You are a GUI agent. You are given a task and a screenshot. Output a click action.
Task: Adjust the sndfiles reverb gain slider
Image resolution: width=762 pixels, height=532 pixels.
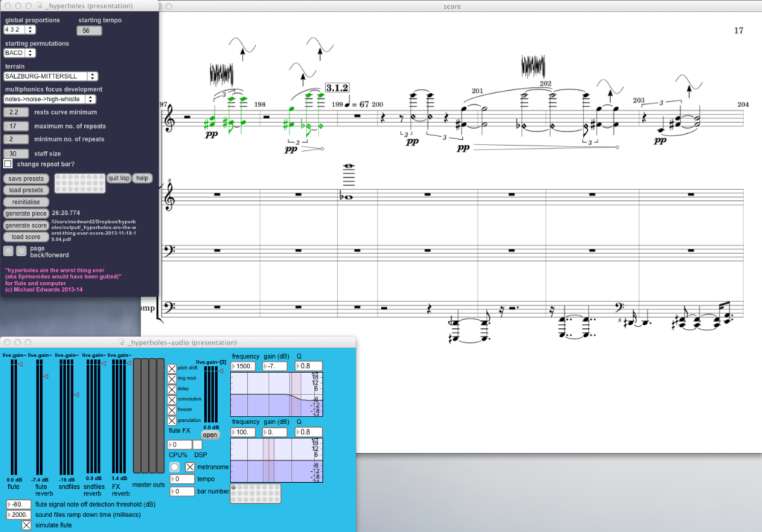tap(95, 417)
